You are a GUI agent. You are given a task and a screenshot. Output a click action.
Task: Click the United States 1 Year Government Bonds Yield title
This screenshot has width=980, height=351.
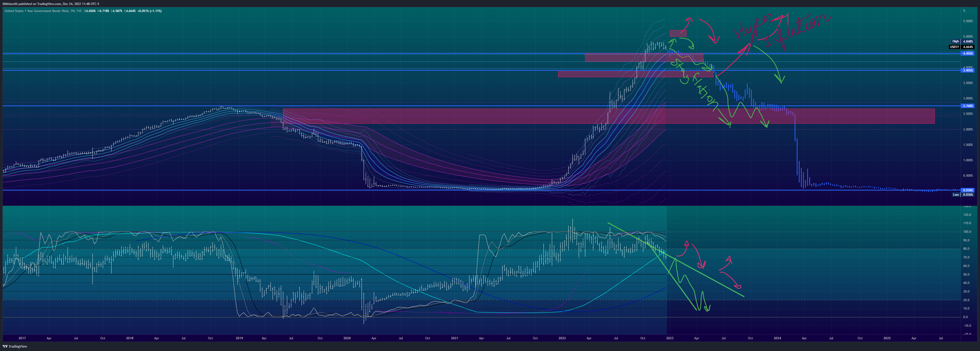click(37, 11)
